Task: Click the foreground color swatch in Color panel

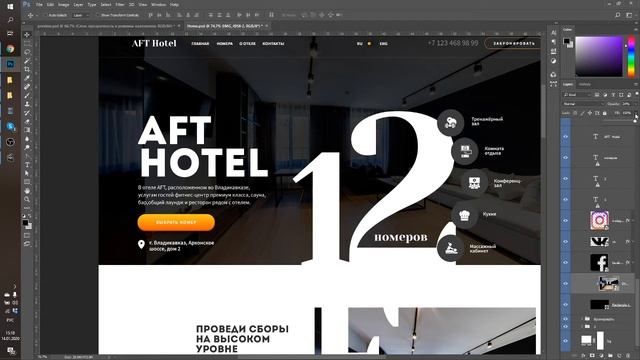Action: point(567,41)
